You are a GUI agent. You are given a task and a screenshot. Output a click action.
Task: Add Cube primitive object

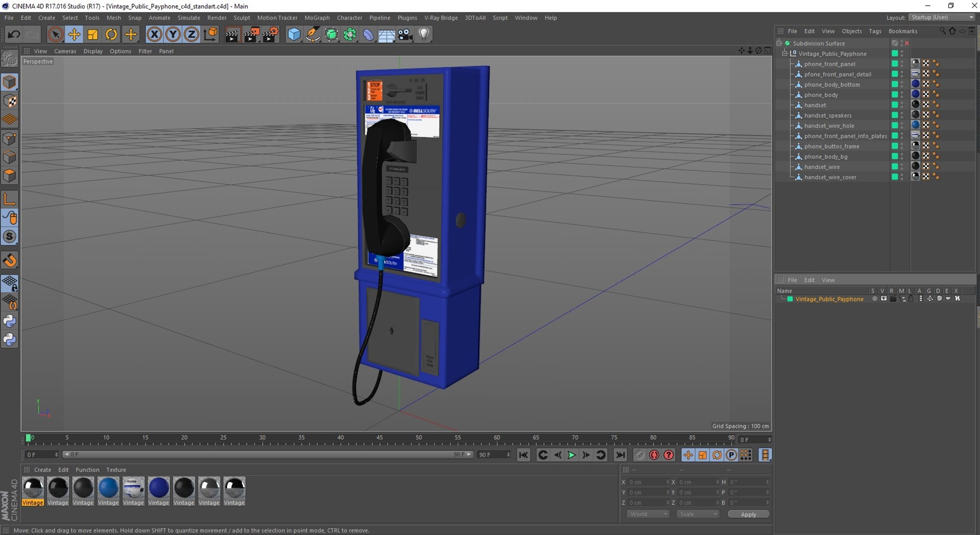[294, 34]
